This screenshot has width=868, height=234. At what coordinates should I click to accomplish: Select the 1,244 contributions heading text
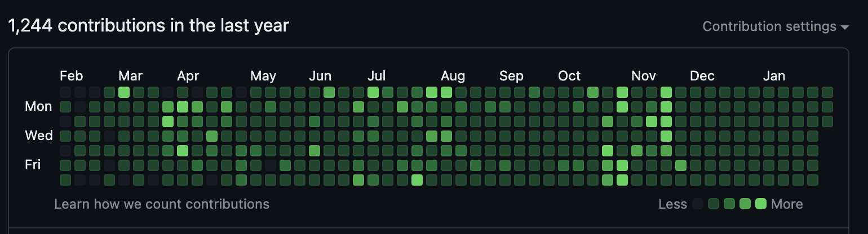(x=148, y=25)
